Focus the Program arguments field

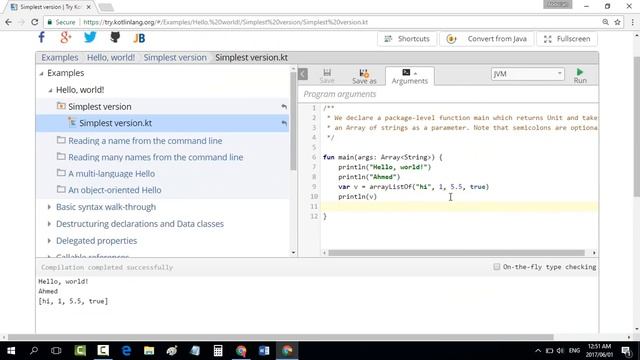click(448, 94)
